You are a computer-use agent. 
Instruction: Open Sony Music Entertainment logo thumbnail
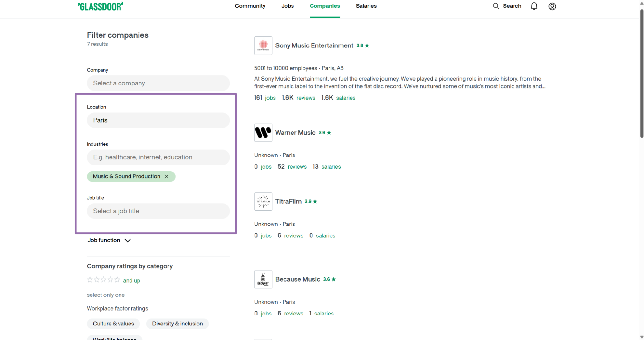tap(263, 45)
